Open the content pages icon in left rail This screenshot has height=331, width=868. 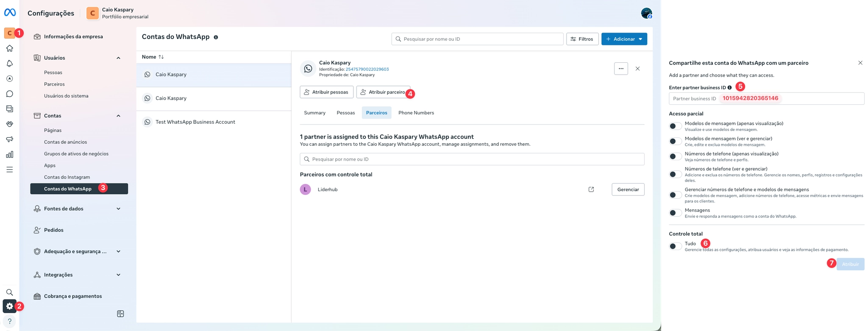[9, 109]
